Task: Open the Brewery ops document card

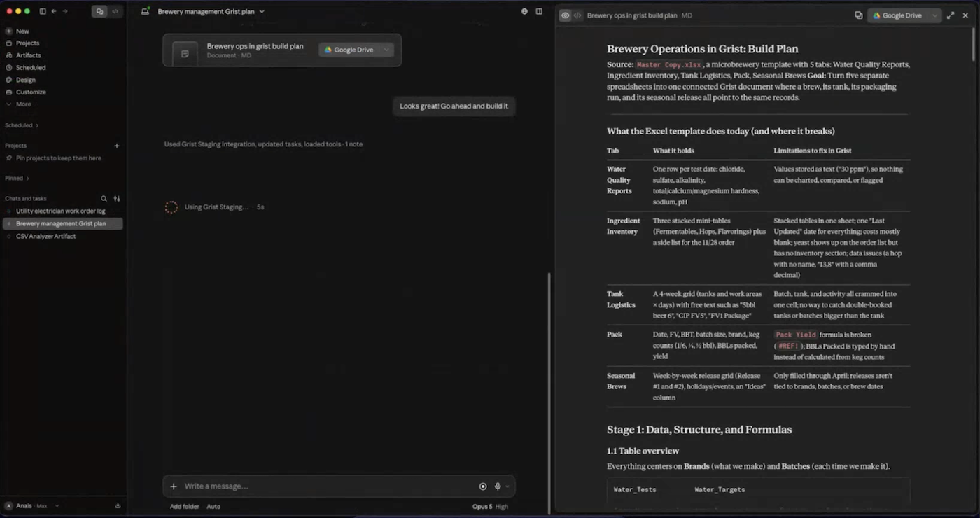Action: [x=282, y=50]
